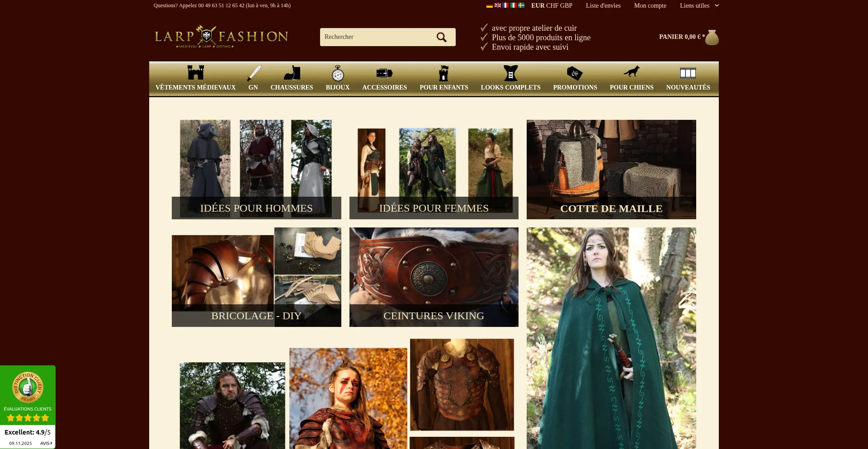Open the cart pouch icon

click(x=712, y=37)
